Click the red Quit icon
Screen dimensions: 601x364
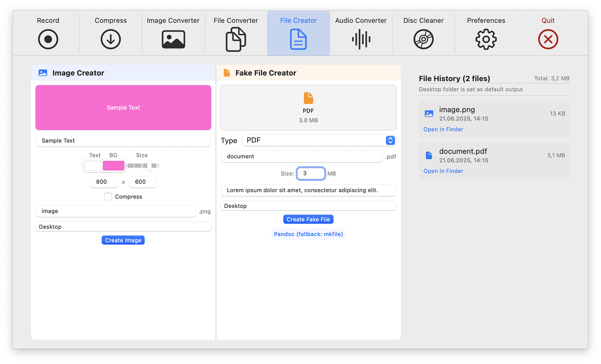tap(548, 39)
